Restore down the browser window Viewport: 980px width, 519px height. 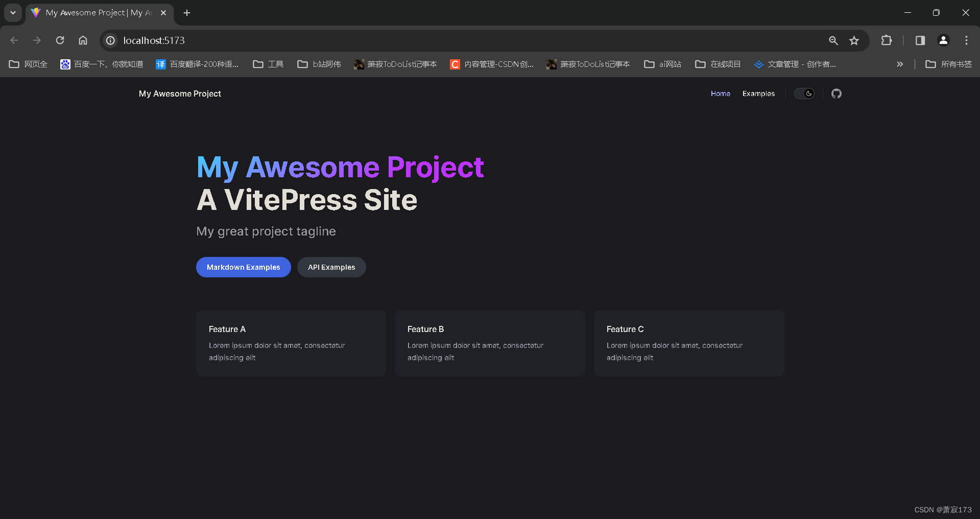[936, 13]
